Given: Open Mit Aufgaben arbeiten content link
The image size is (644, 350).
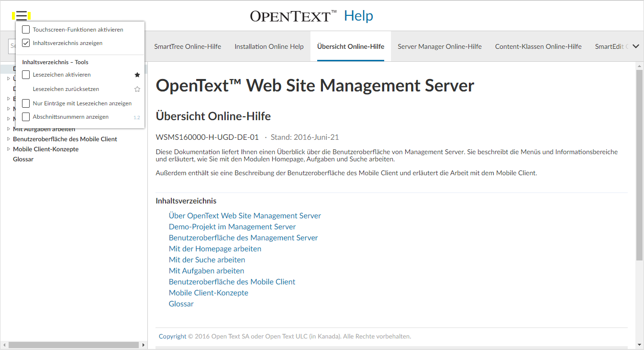Looking at the screenshot, I should point(206,271).
